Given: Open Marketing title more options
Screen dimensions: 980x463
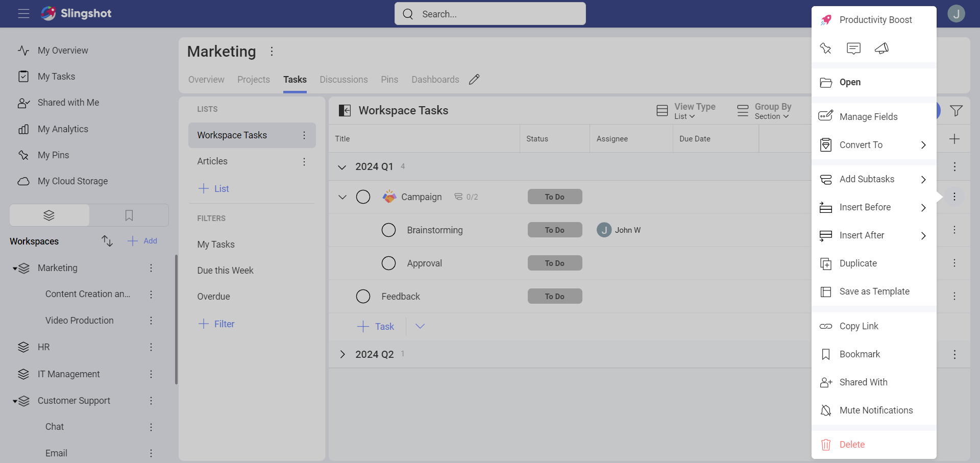Looking at the screenshot, I should click(272, 52).
